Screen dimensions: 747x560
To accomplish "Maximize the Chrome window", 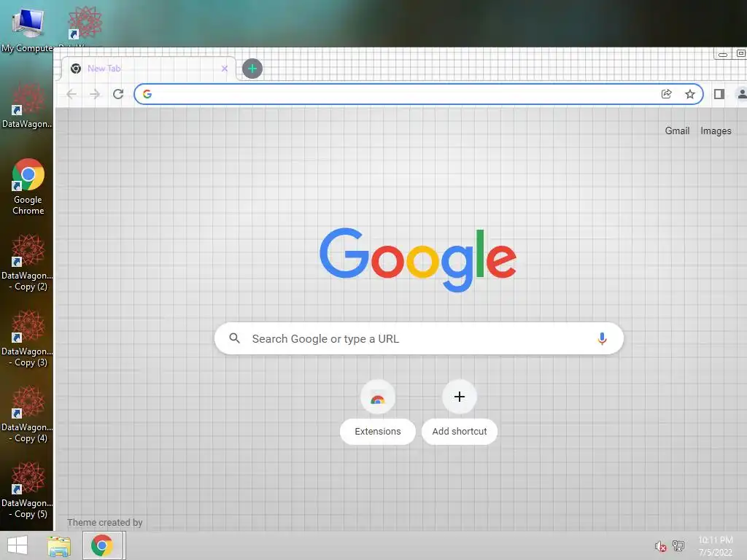I will point(740,53).
